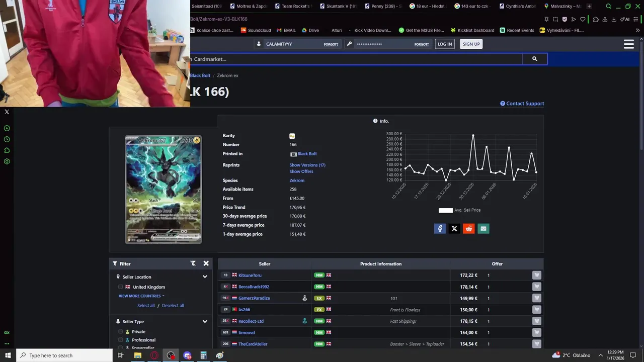Click the LOG IN button
The image size is (644, 362).
coord(445,44)
